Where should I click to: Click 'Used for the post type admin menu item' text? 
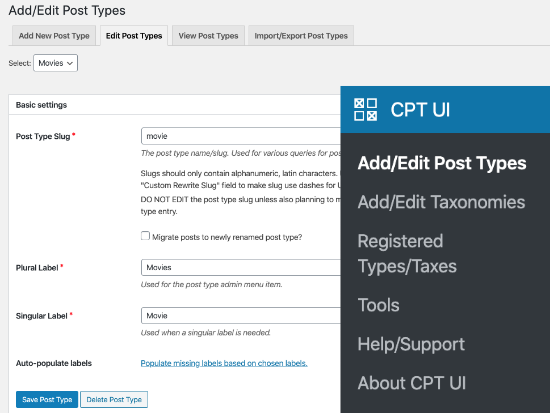click(x=211, y=285)
